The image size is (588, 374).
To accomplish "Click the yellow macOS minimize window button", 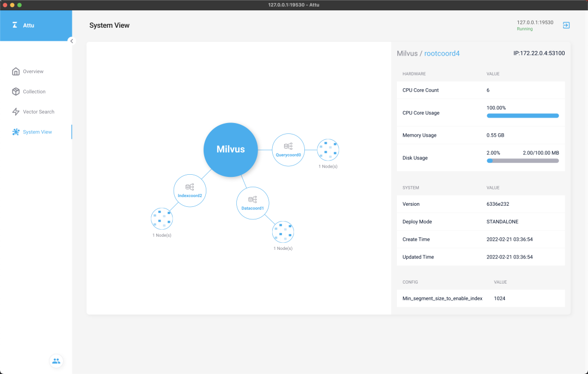I will point(13,5).
